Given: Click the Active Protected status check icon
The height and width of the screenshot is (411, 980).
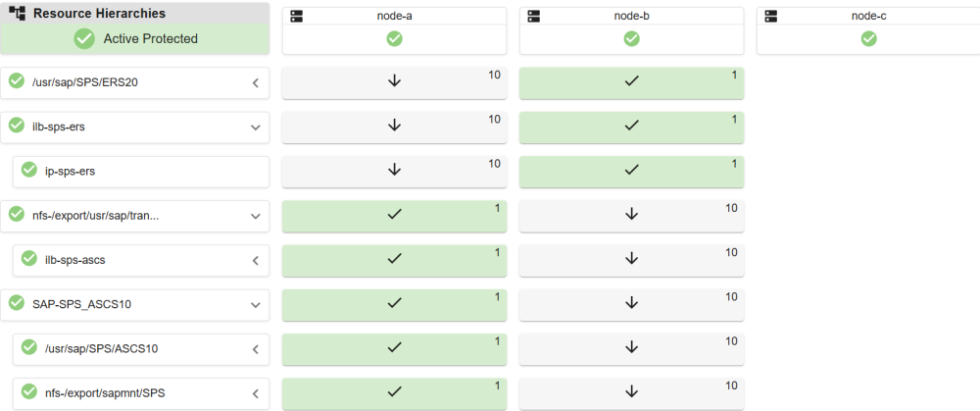Looking at the screenshot, I should point(84,38).
